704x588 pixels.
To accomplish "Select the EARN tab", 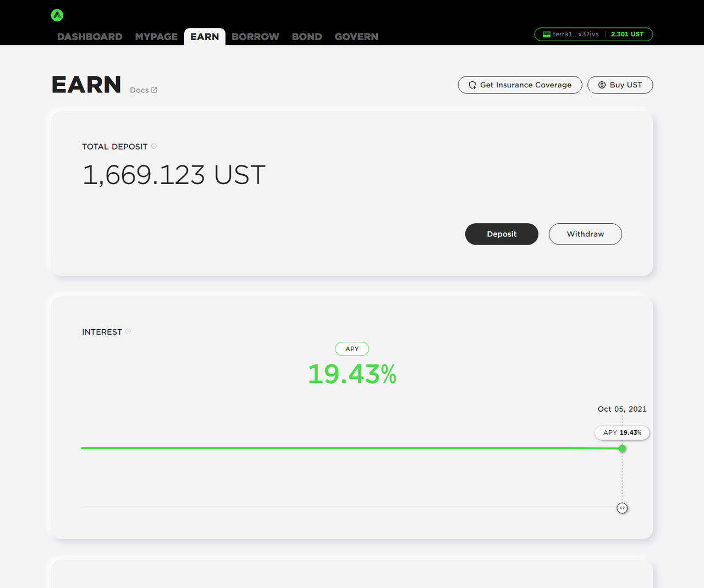I will [205, 37].
